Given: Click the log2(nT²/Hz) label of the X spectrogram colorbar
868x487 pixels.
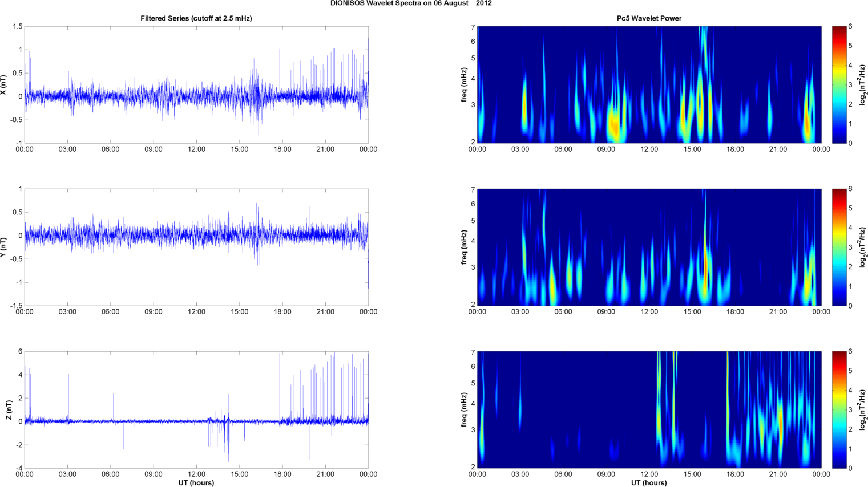Looking at the screenshot, I should pos(863,84).
